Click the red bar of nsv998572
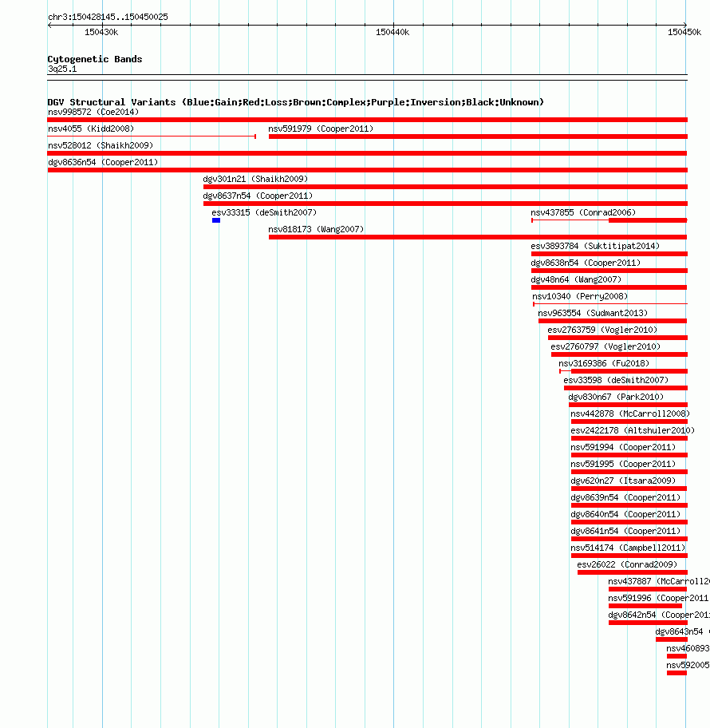 (x=368, y=120)
